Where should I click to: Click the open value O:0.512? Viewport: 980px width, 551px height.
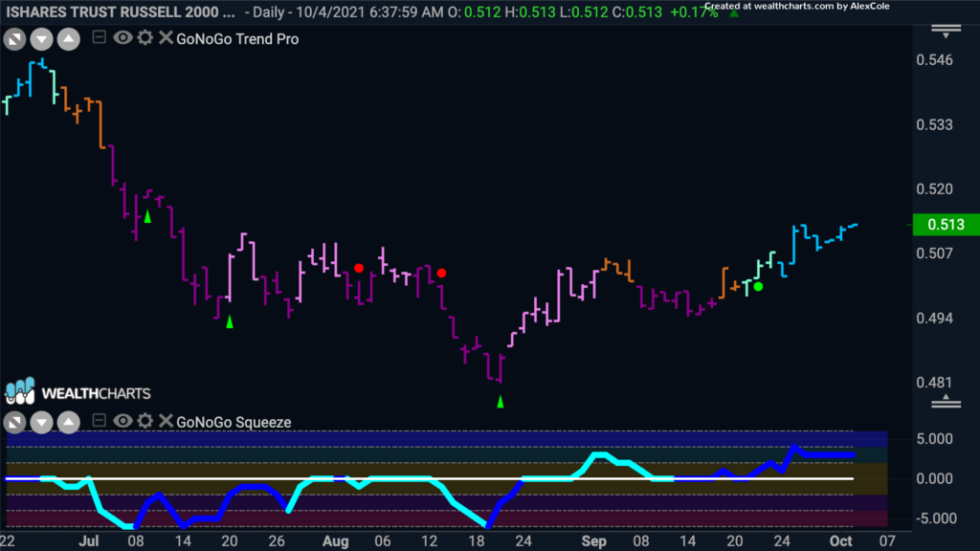pos(474,11)
